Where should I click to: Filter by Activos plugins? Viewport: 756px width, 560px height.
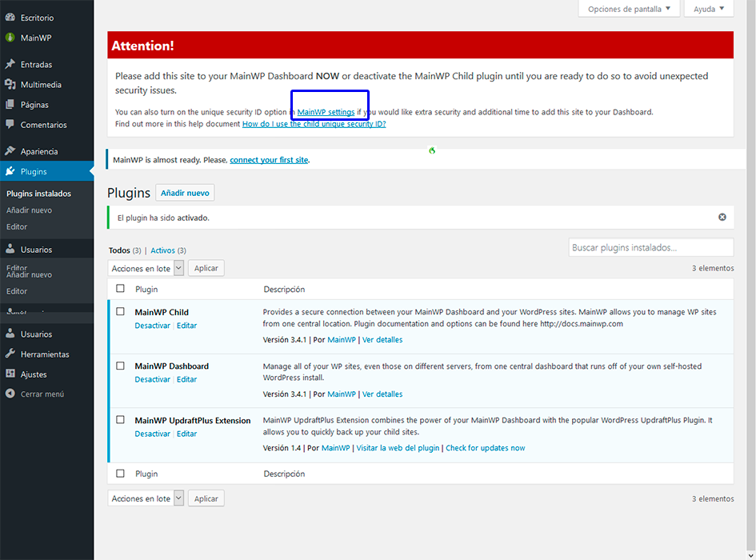tap(162, 250)
